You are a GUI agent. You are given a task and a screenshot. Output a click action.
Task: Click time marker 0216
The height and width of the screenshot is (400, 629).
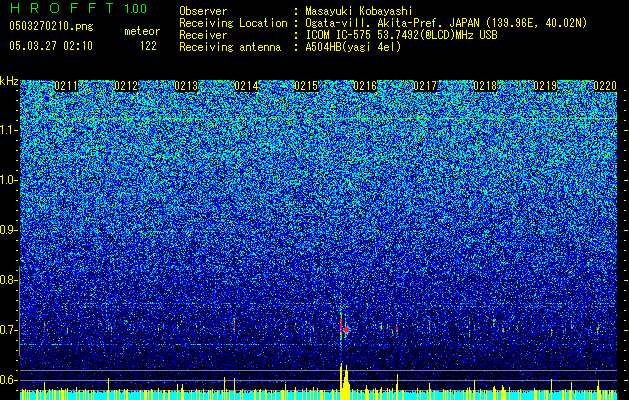[x=365, y=86]
